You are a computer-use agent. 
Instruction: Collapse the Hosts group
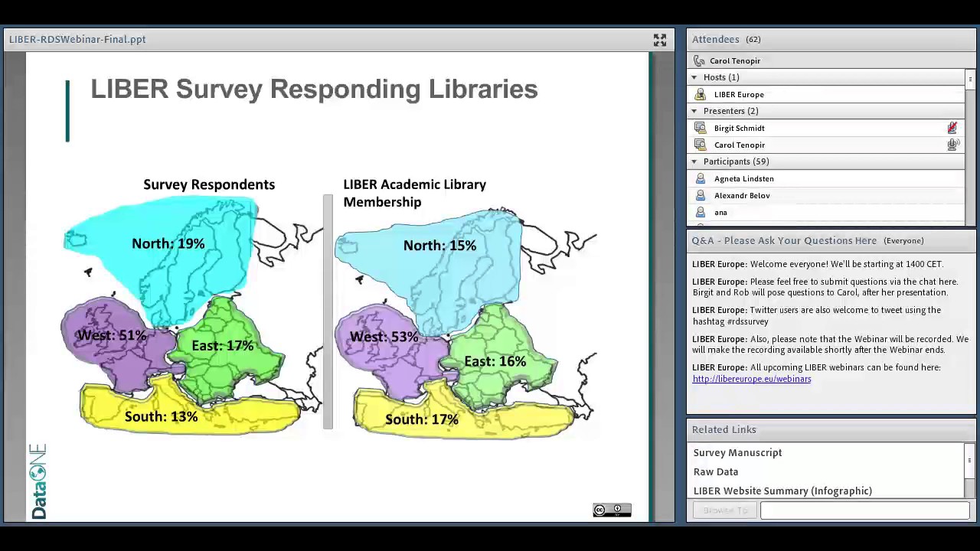(x=694, y=77)
